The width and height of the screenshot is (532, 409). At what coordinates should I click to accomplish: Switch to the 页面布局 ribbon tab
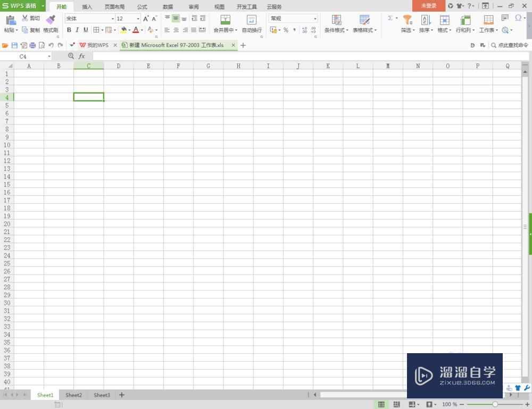point(114,7)
